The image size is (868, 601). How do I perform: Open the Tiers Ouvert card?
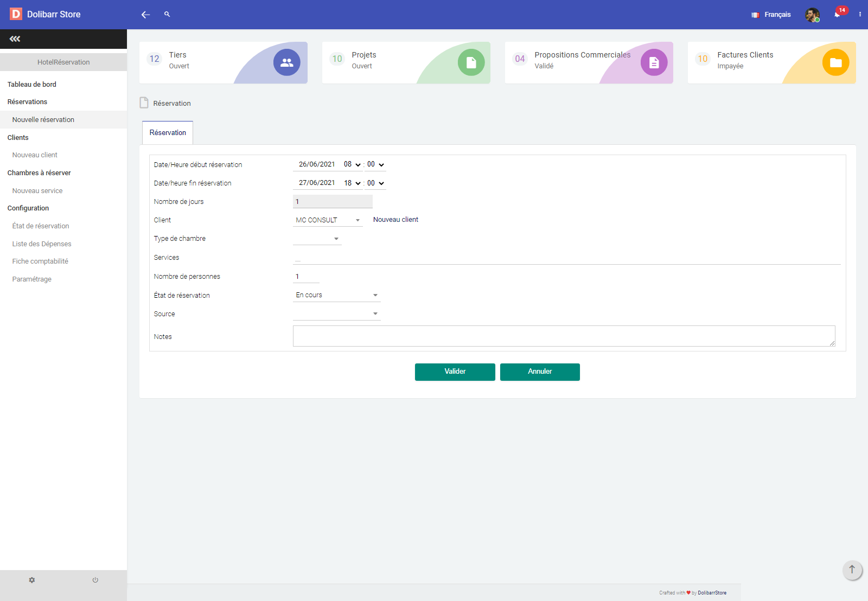coord(224,63)
